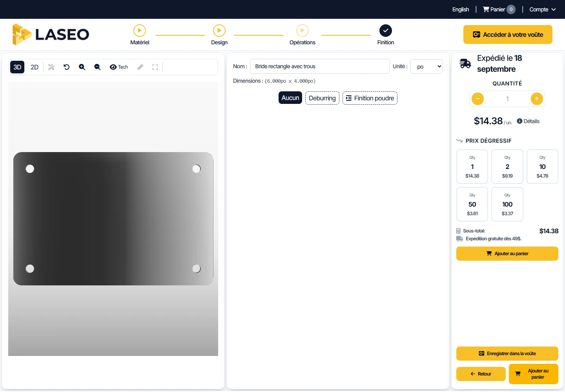565x392 pixels.
Task: Open the Panier shopping cart
Action: (x=499, y=9)
